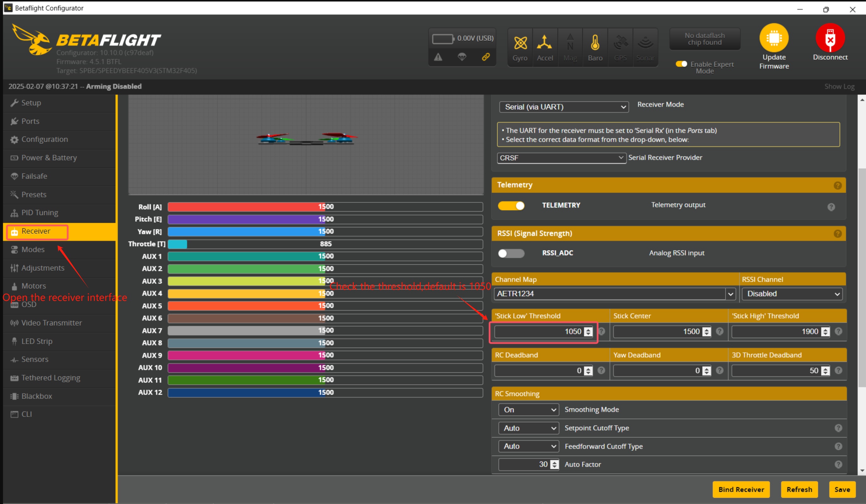Open Setpoint Cutoff Type dropdown

point(528,428)
